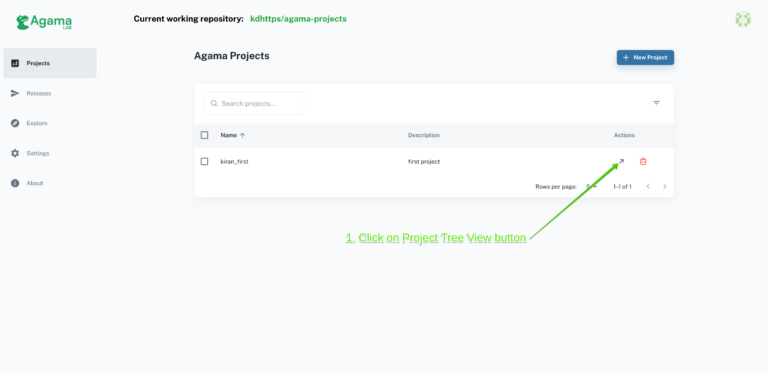Click the Settings gear icon in sidebar
Screen dimensions: 768x373
tap(15, 153)
